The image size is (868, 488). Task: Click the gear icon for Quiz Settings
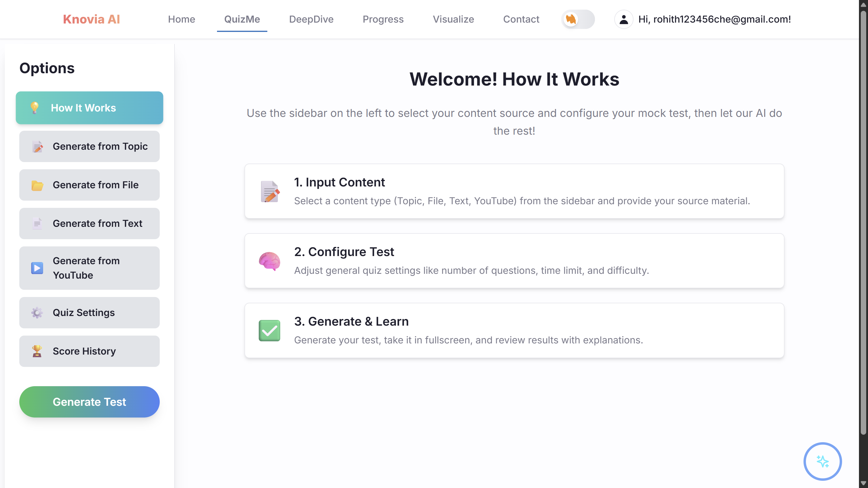[x=37, y=313]
